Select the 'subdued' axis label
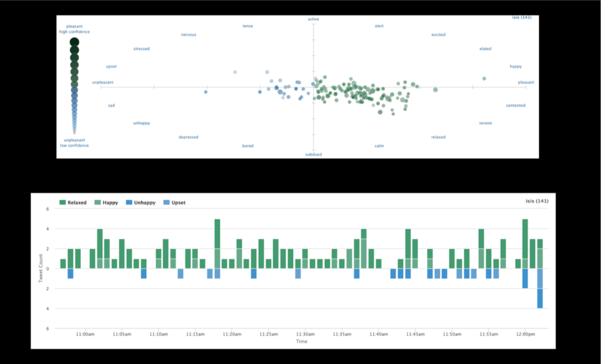 coord(313,155)
